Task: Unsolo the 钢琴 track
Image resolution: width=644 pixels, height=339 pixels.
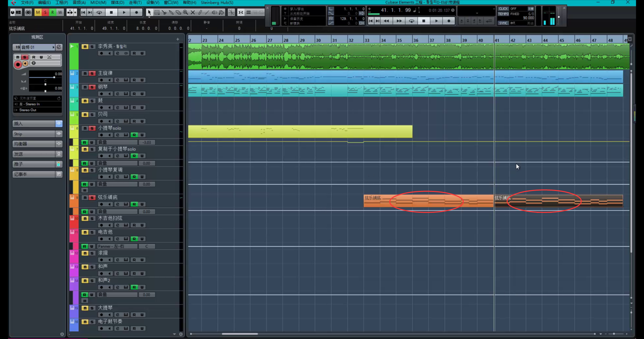Action: tap(92, 87)
